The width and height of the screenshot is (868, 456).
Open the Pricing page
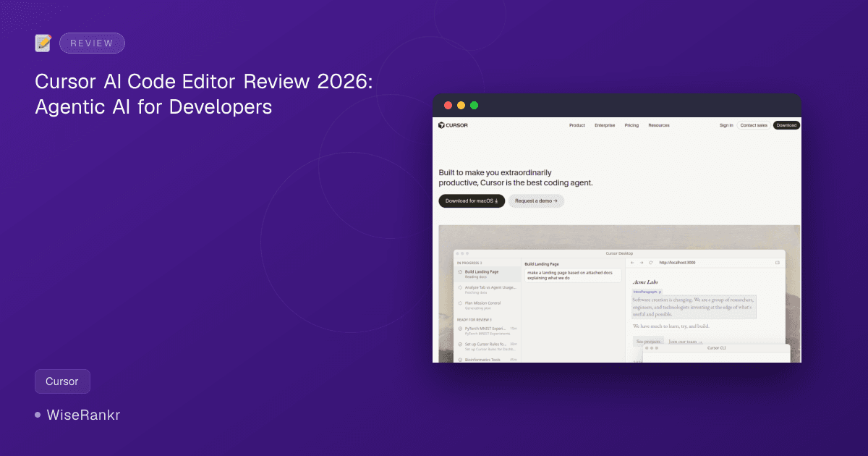(631, 125)
